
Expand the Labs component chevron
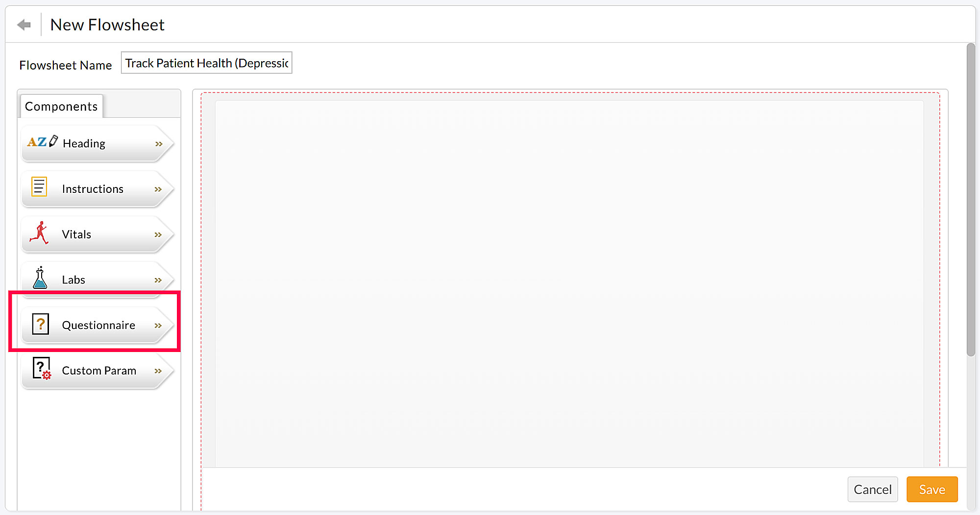[x=159, y=280]
